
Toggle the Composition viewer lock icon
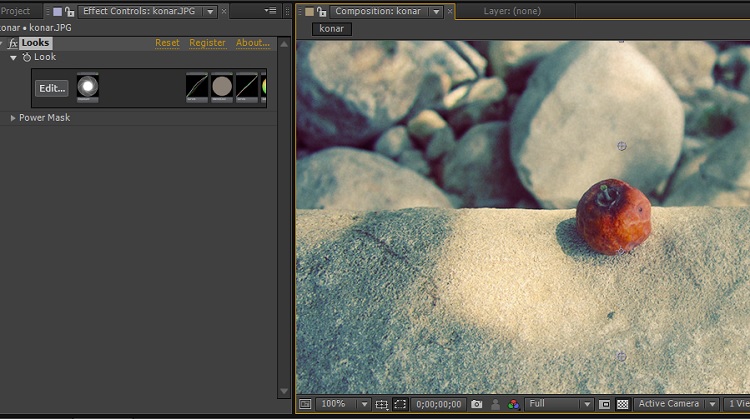[x=321, y=11]
